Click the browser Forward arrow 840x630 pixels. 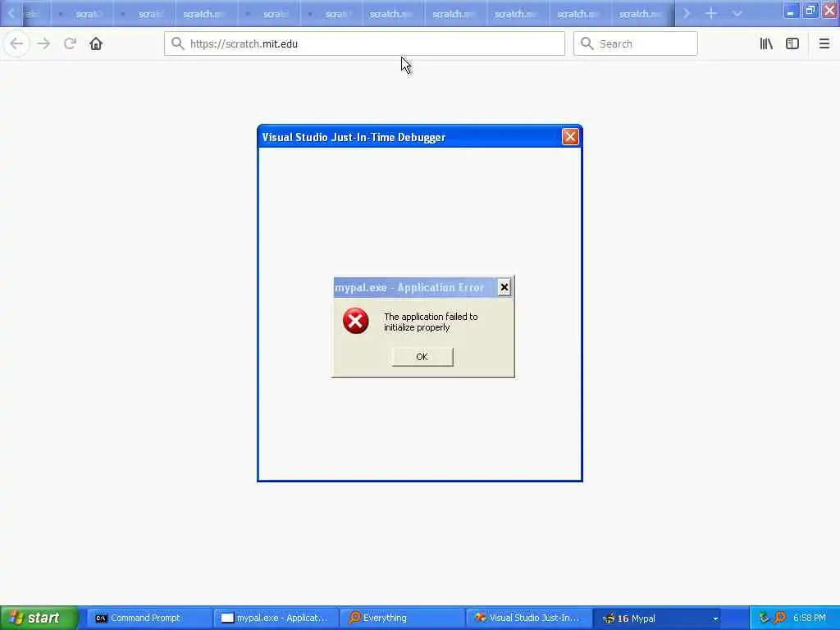point(43,43)
